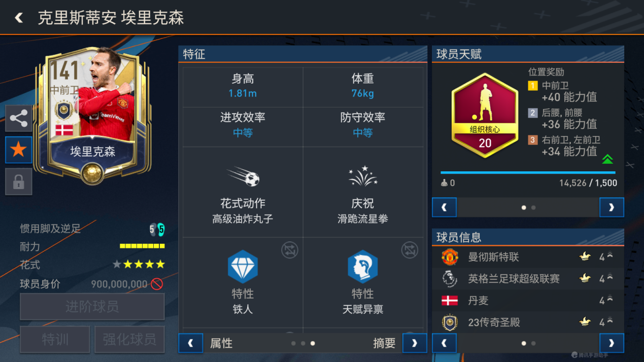Open the 庆祝 celebration fireworks icon
Image resolution: width=644 pixels, height=362 pixels.
[x=362, y=176]
